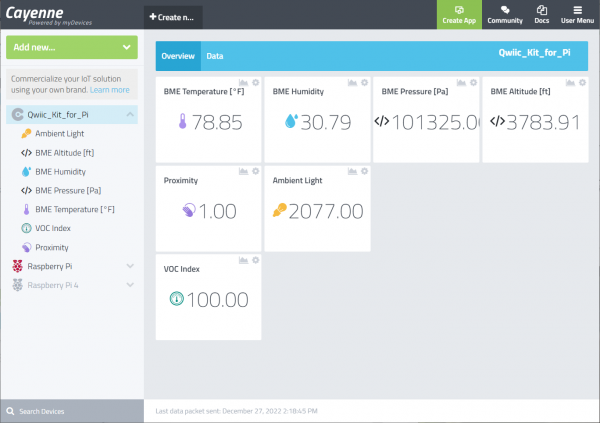600x423 pixels.
Task: Click the 30.79 humidity value
Action: pos(326,122)
